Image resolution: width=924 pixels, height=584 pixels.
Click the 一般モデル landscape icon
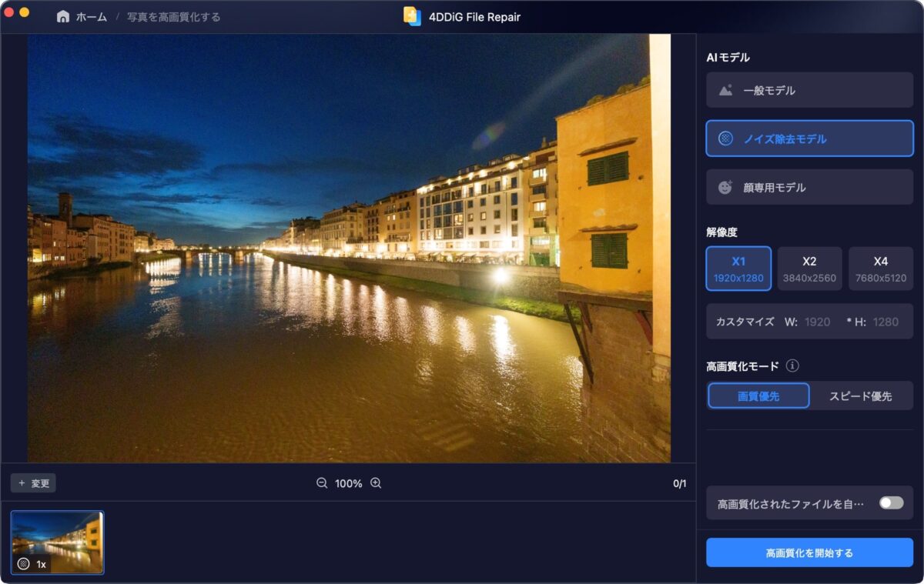[x=725, y=90]
